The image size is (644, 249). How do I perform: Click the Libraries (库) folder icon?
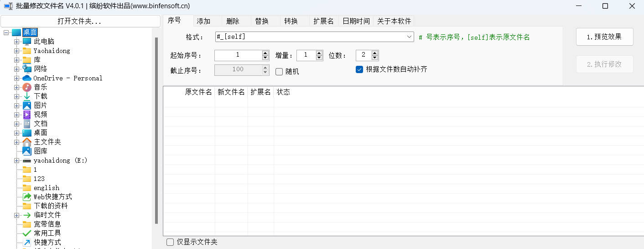click(x=27, y=60)
